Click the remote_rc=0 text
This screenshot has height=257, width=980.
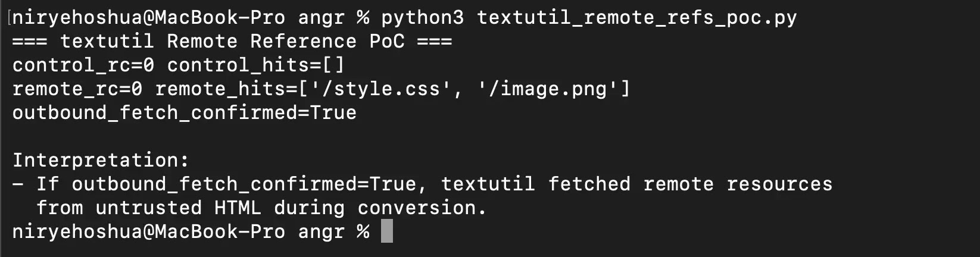pos(77,89)
